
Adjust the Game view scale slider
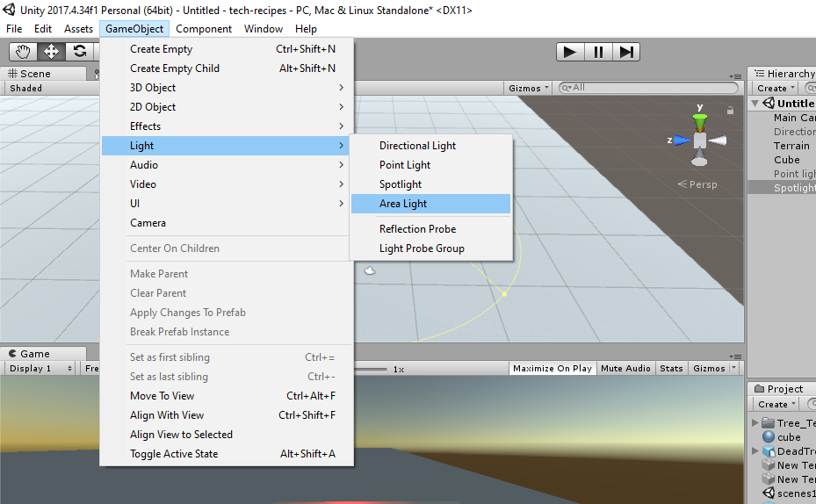pyautogui.click(x=371, y=370)
